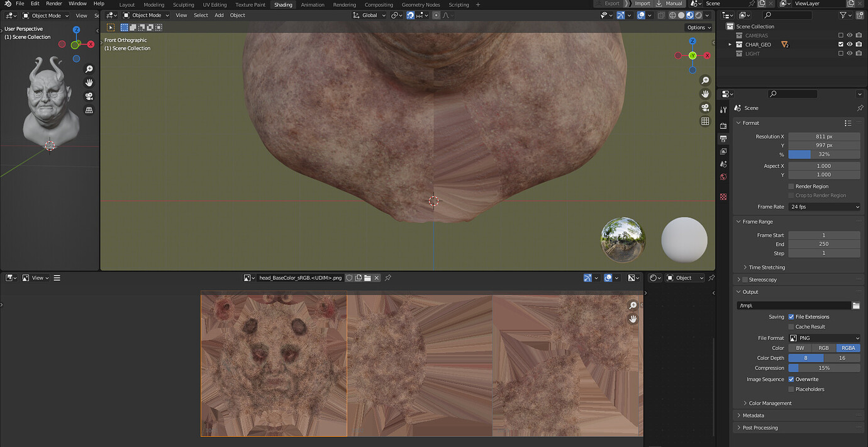Enable Render Region checkbox
The image size is (868, 447).
[x=791, y=186]
